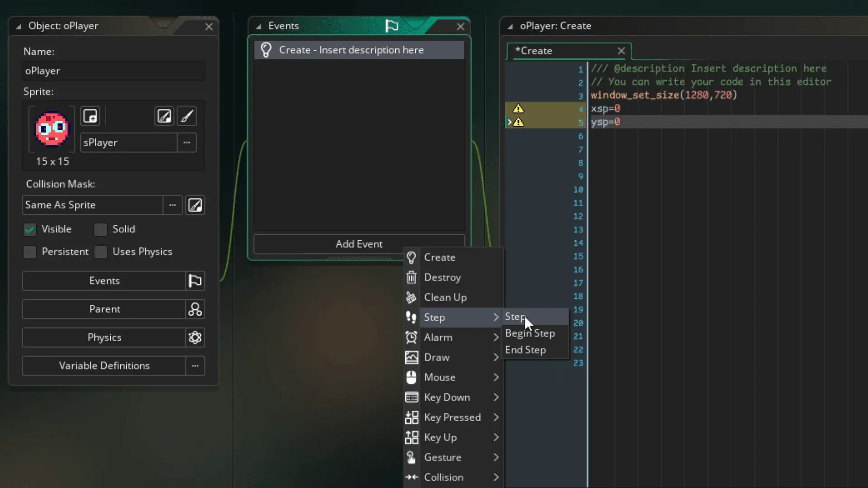Screen dimensions: 868x488
Task: Click the sPlayer sprite name field
Action: [x=128, y=142]
